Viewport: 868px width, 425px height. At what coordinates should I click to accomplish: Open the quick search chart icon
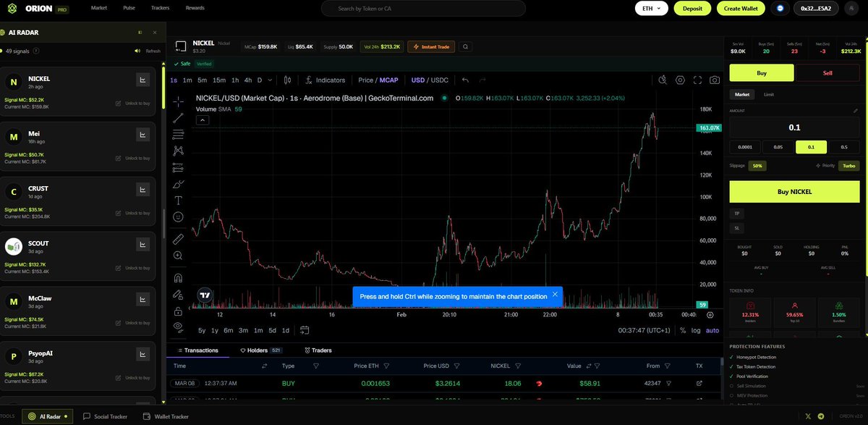pyautogui.click(x=663, y=80)
